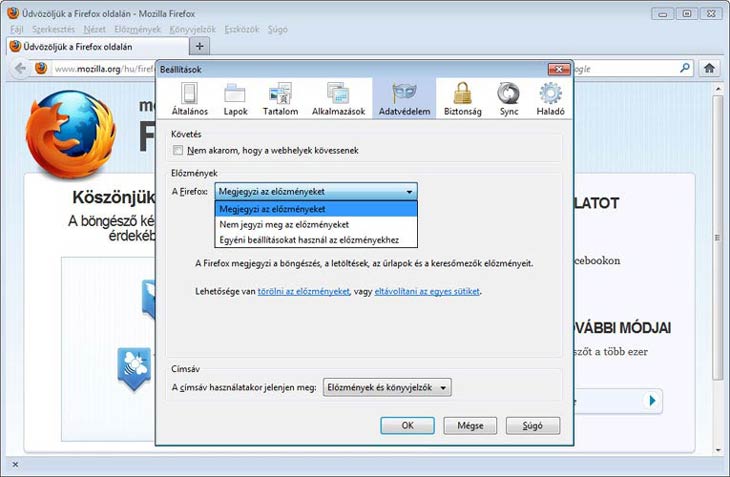Open the Könyvjelzők menu
This screenshot has height=477, width=730.
coord(192,29)
